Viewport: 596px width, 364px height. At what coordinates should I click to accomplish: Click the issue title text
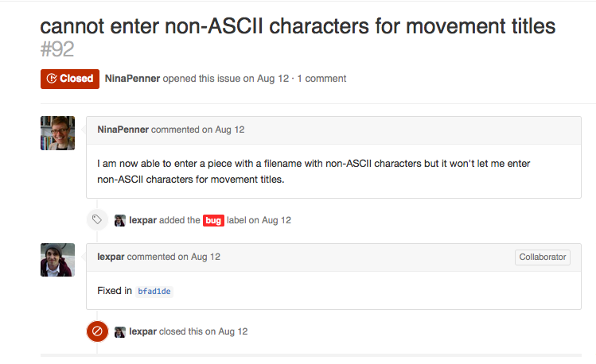(298, 26)
